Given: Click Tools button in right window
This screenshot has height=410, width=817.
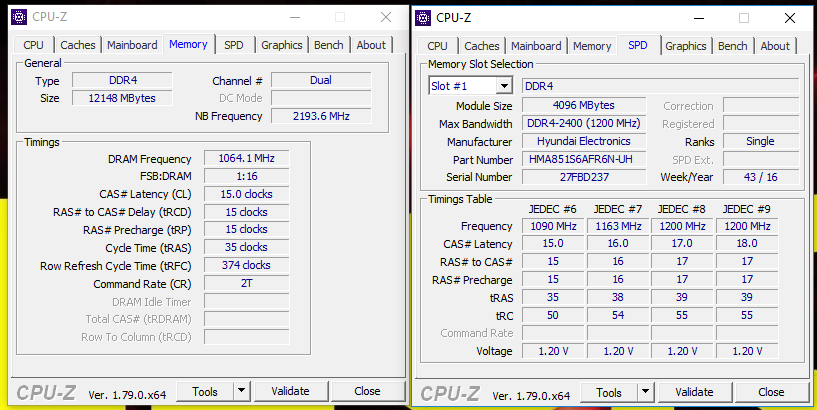Looking at the screenshot, I should [x=609, y=392].
